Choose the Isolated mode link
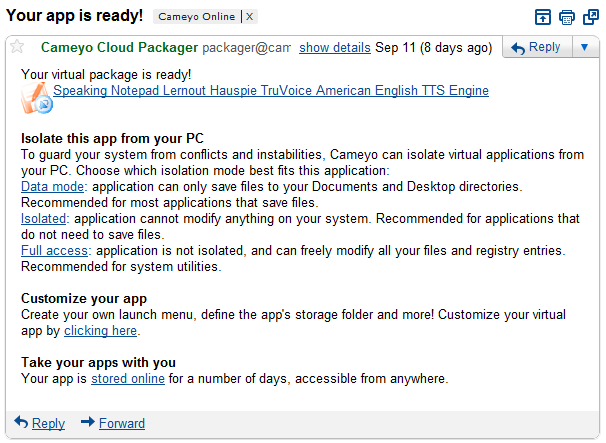This screenshot has height=443, width=606. click(43, 219)
